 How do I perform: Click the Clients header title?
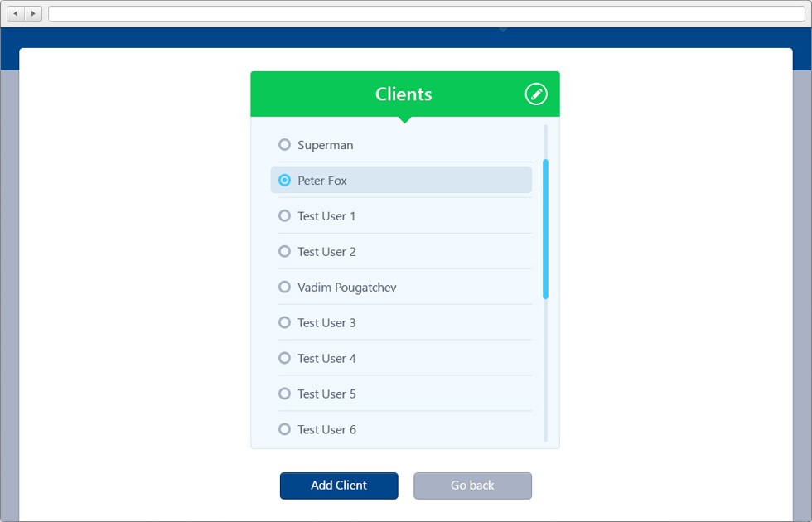click(404, 94)
